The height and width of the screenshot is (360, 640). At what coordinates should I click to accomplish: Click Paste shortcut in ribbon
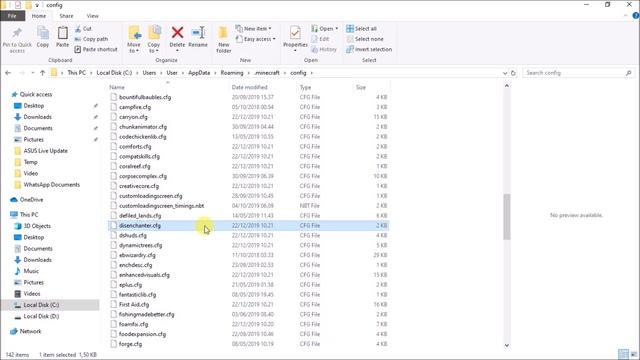pyautogui.click(x=96, y=49)
